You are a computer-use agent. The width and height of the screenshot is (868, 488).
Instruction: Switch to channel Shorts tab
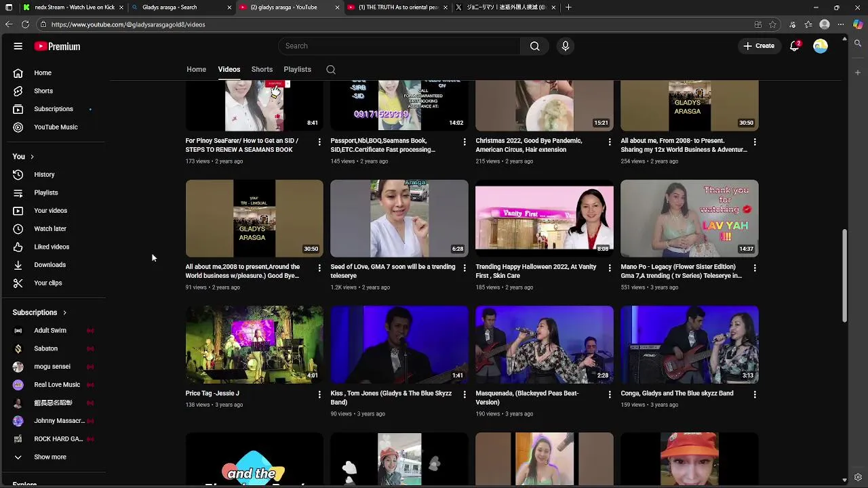(x=262, y=69)
